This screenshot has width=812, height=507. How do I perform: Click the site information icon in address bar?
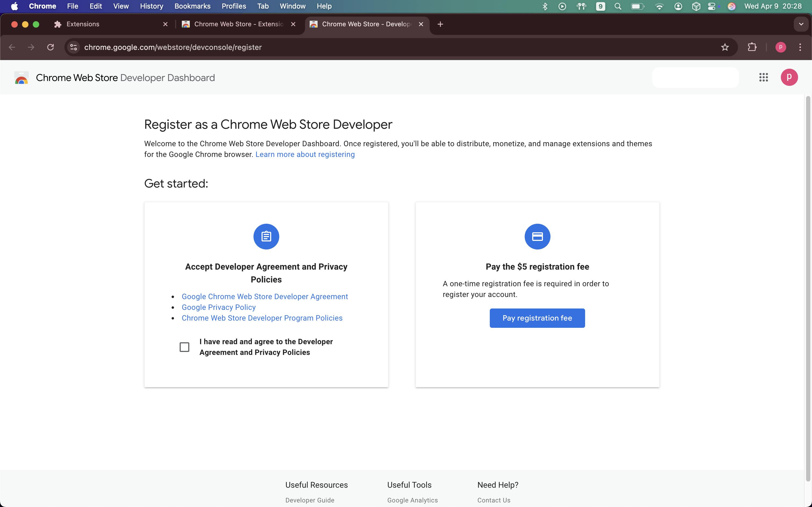click(x=74, y=47)
